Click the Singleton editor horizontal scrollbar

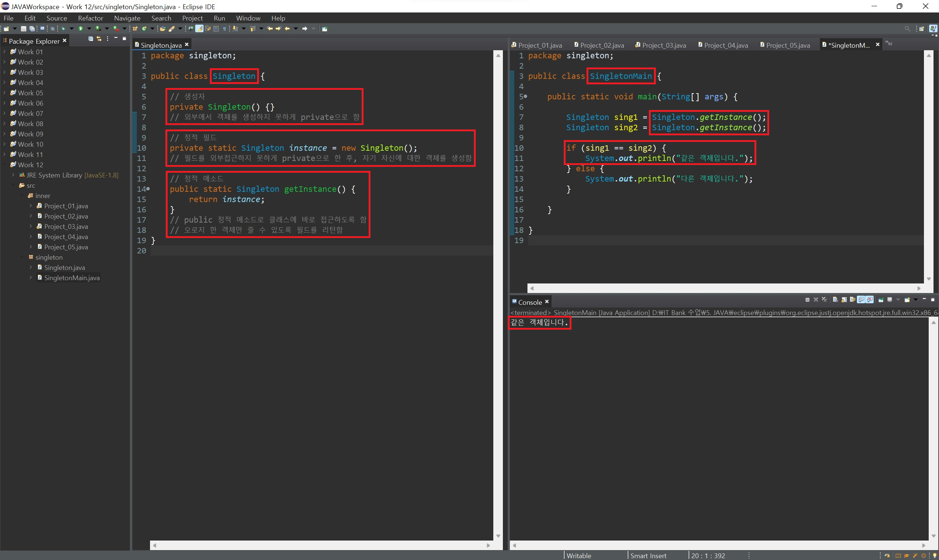pos(321,545)
